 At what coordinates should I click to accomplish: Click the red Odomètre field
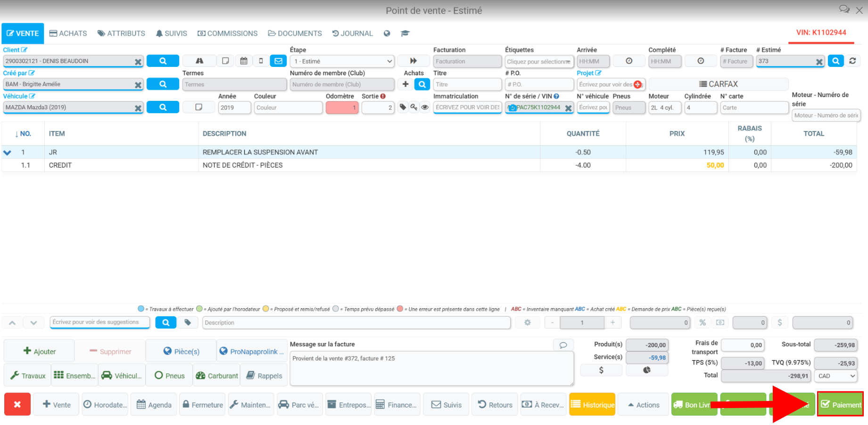coord(342,107)
